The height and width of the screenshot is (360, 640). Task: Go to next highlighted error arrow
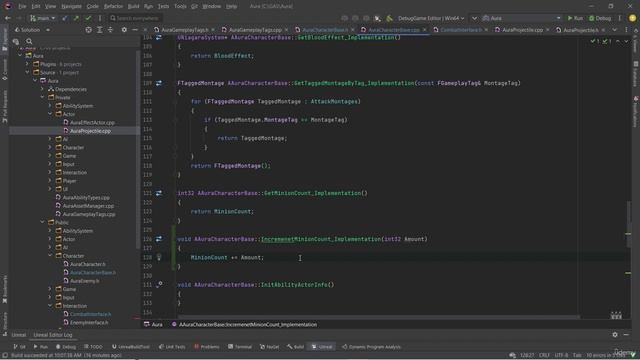point(626,41)
